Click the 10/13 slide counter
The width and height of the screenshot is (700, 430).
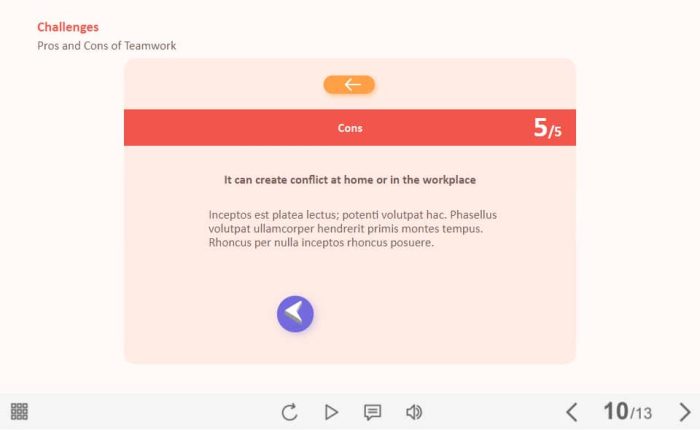click(627, 411)
